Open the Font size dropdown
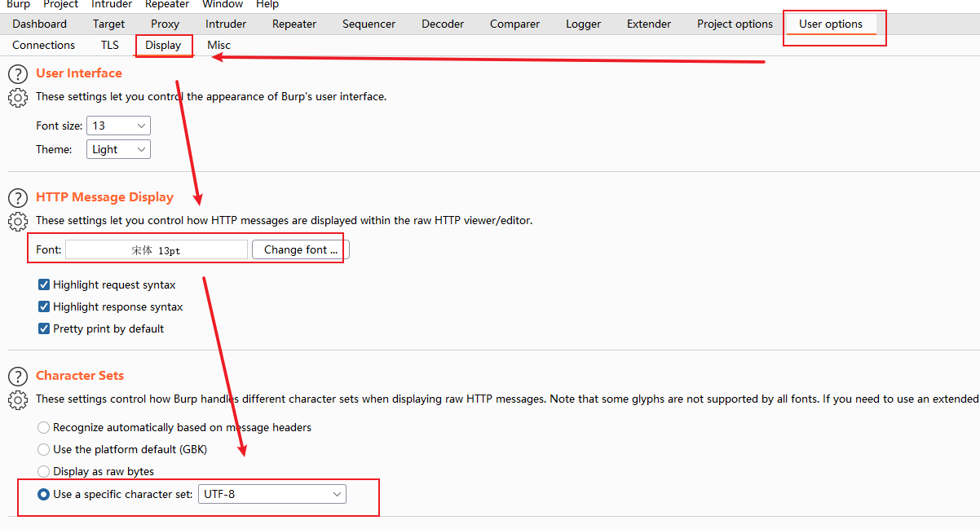This screenshot has height=529, width=980. pos(118,126)
